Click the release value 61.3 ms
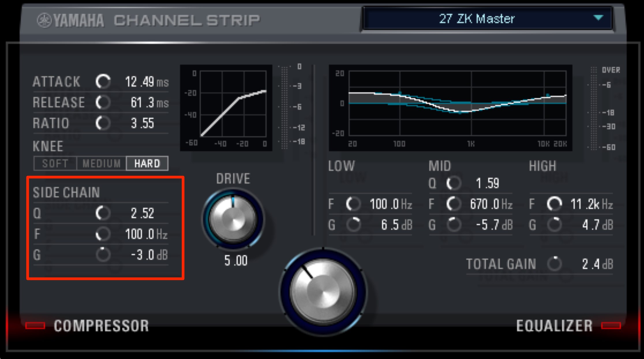Image resolution: width=644 pixels, height=359 pixels. (149, 103)
